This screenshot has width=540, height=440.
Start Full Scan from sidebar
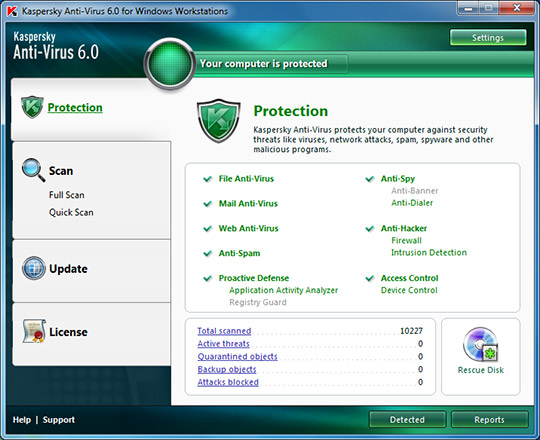click(66, 195)
